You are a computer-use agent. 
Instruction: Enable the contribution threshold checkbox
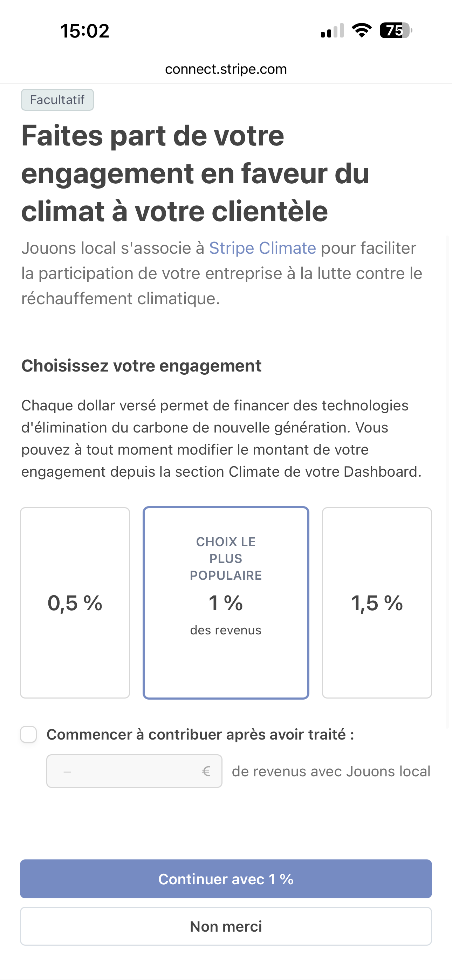tap(28, 734)
